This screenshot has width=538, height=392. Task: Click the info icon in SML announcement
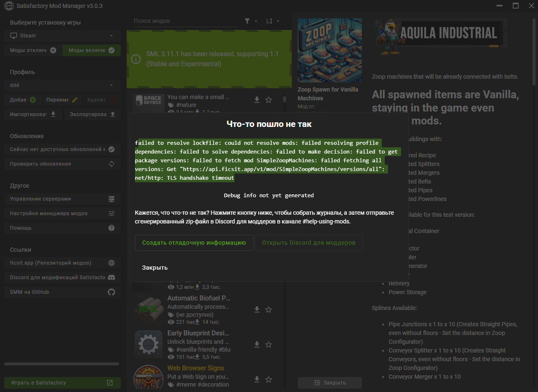click(136, 59)
